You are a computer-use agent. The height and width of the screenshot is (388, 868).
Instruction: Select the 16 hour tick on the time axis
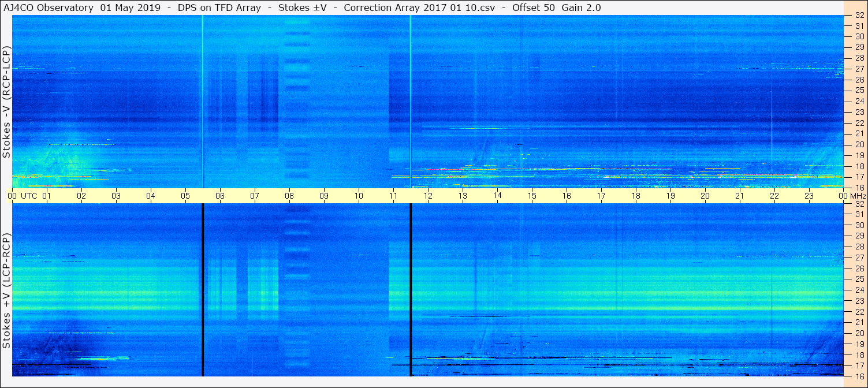pos(567,196)
